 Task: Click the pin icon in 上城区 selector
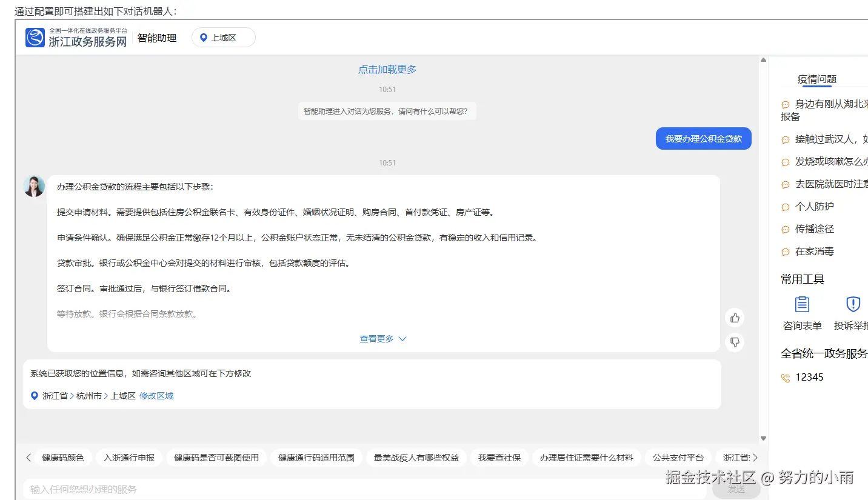click(x=204, y=38)
